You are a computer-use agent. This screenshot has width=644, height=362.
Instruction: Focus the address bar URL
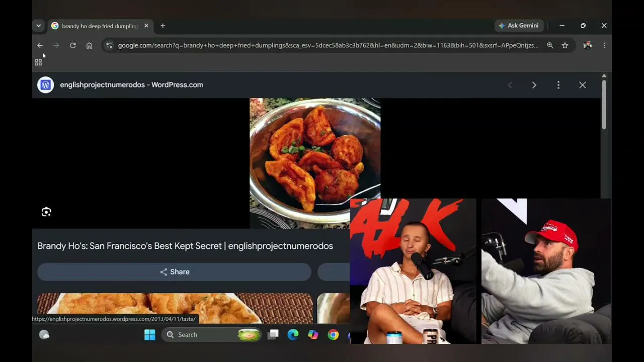[x=328, y=45]
